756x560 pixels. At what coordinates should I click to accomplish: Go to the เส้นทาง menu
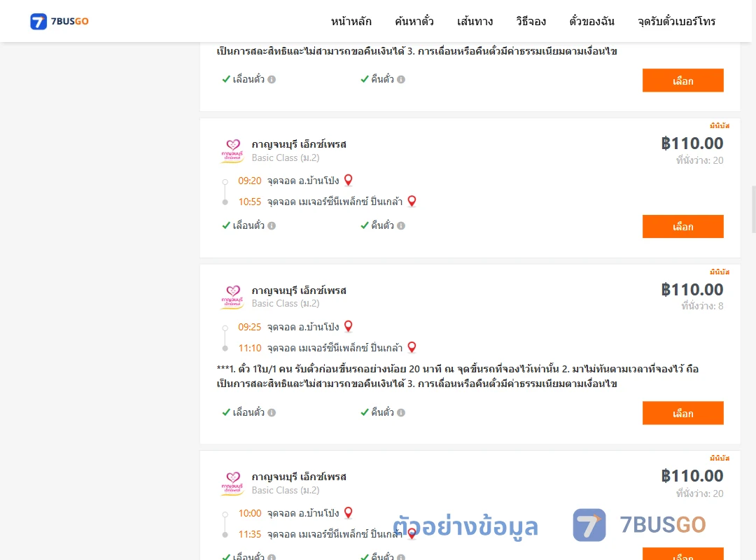click(x=475, y=21)
